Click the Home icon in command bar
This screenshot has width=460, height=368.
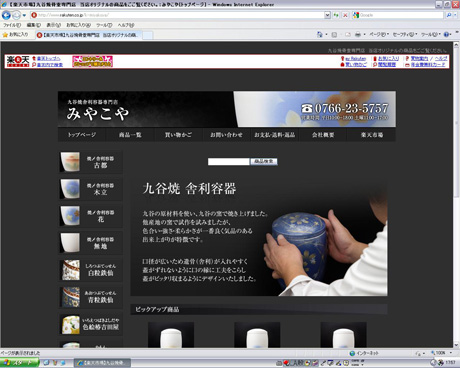click(320, 34)
